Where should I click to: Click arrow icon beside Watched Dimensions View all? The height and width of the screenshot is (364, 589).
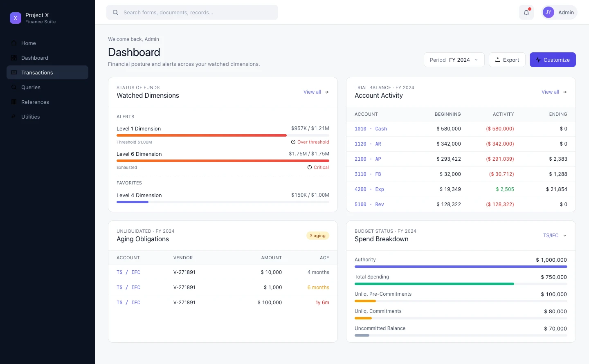pyautogui.click(x=327, y=92)
